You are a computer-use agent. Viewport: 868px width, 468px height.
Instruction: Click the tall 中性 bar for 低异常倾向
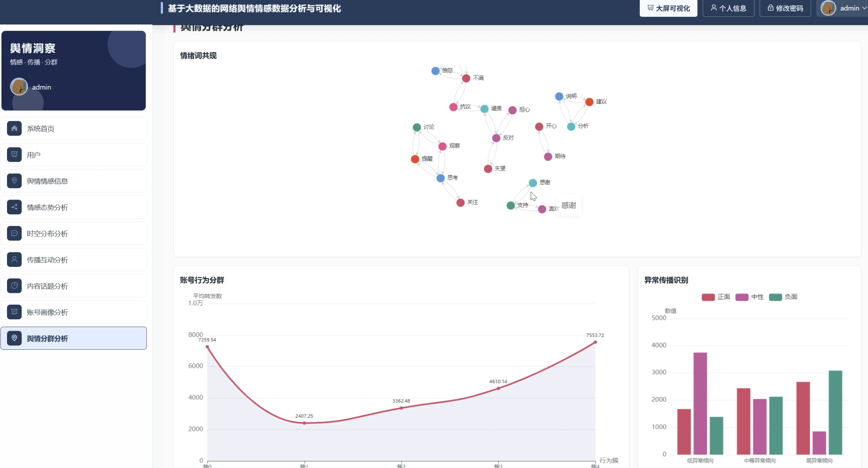click(x=700, y=403)
